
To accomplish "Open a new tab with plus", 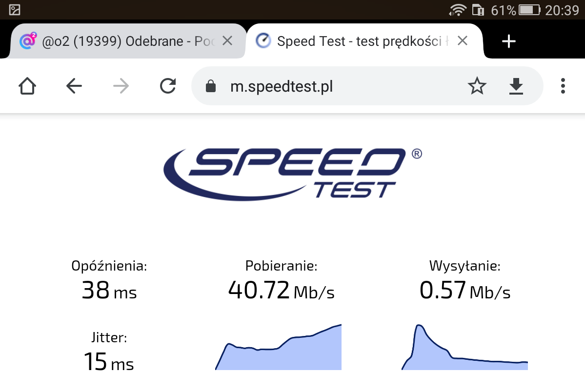I will [x=508, y=41].
